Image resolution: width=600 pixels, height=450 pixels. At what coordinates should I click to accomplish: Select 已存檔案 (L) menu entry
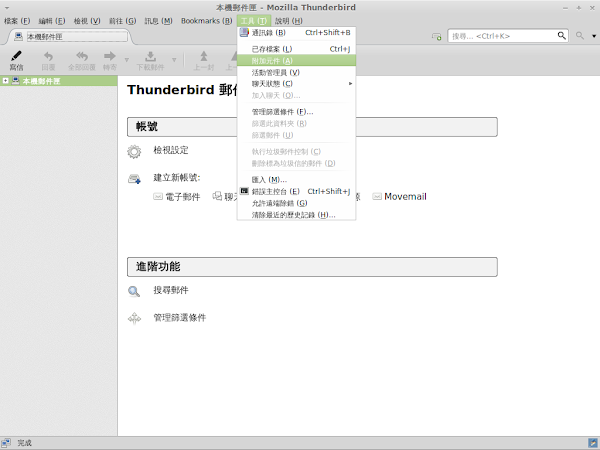pyautogui.click(x=297, y=49)
